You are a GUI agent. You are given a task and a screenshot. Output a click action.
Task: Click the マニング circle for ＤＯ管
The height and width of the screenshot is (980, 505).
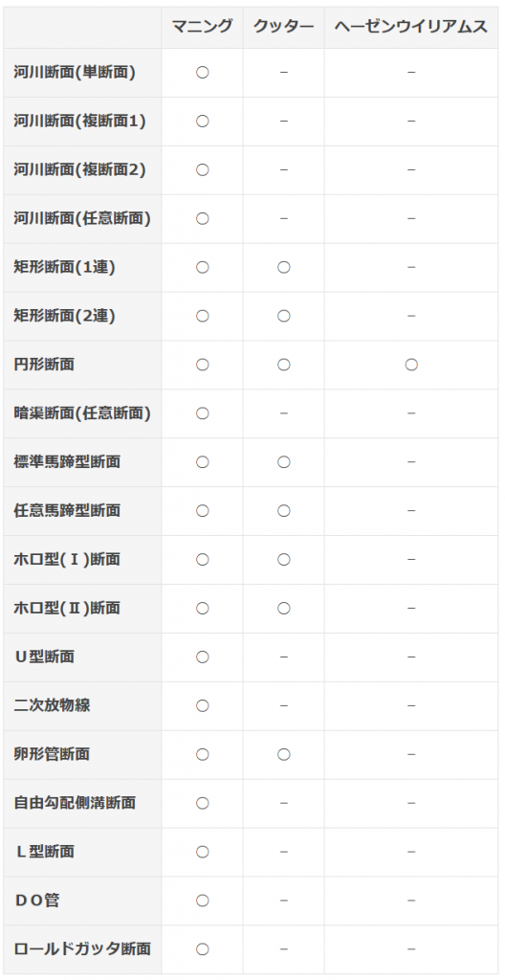(x=202, y=902)
